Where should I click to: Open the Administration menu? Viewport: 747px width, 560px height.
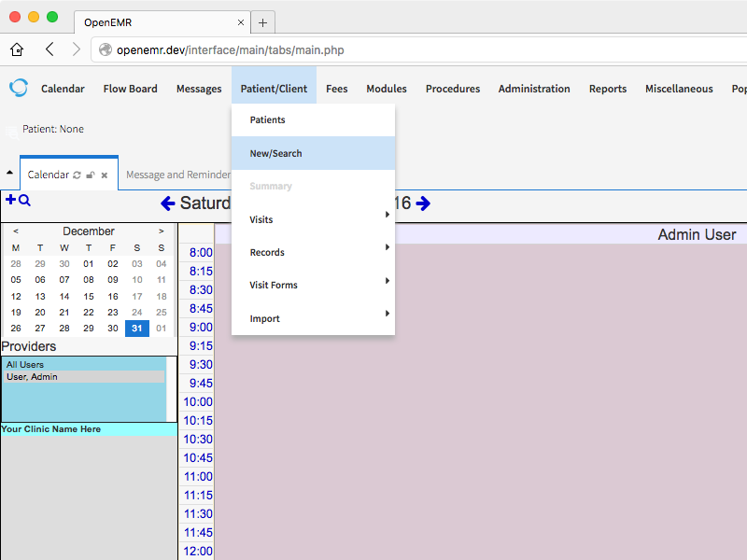(x=534, y=89)
